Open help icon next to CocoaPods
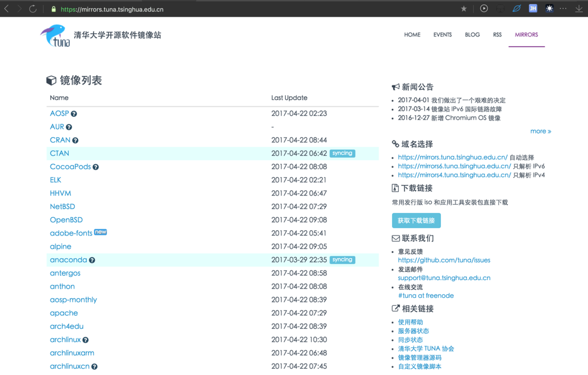The height and width of the screenshot is (375, 588). tap(96, 167)
